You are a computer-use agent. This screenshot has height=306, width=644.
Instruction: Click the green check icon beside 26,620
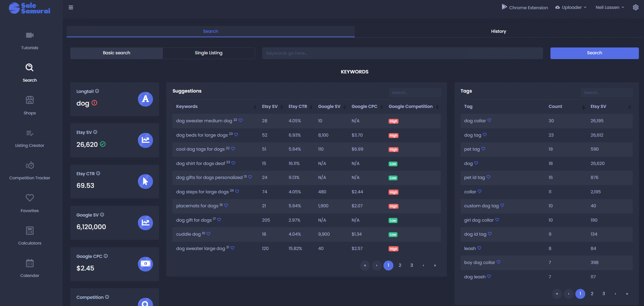(103, 144)
